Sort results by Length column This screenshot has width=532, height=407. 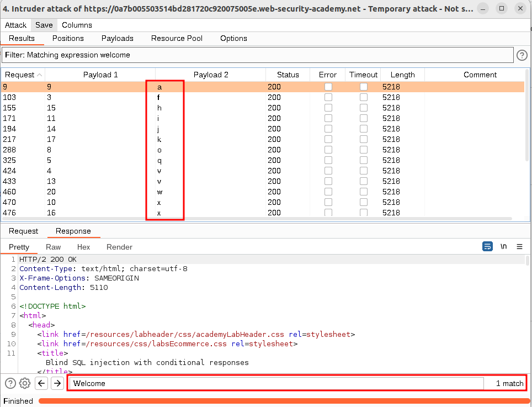pyautogui.click(x=403, y=75)
